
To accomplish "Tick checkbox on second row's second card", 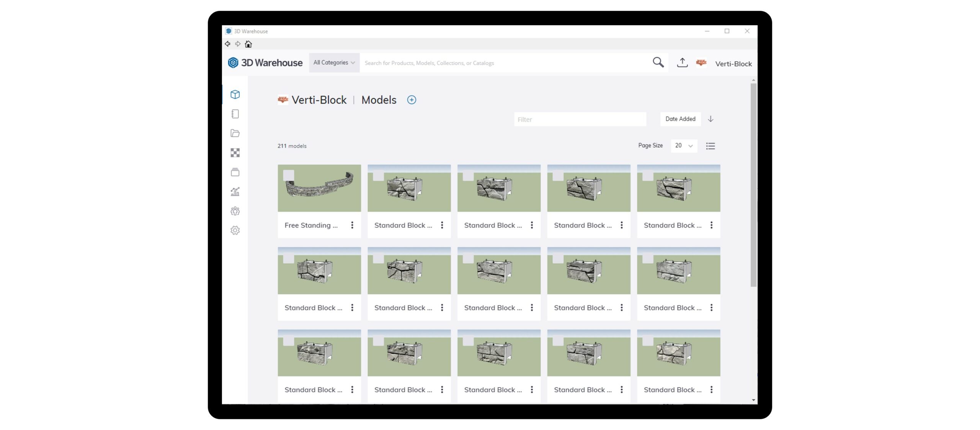I will click(379, 258).
